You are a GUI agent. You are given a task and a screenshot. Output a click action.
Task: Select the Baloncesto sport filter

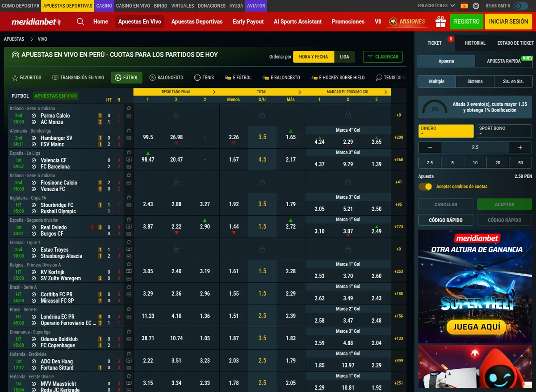pos(166,78)
